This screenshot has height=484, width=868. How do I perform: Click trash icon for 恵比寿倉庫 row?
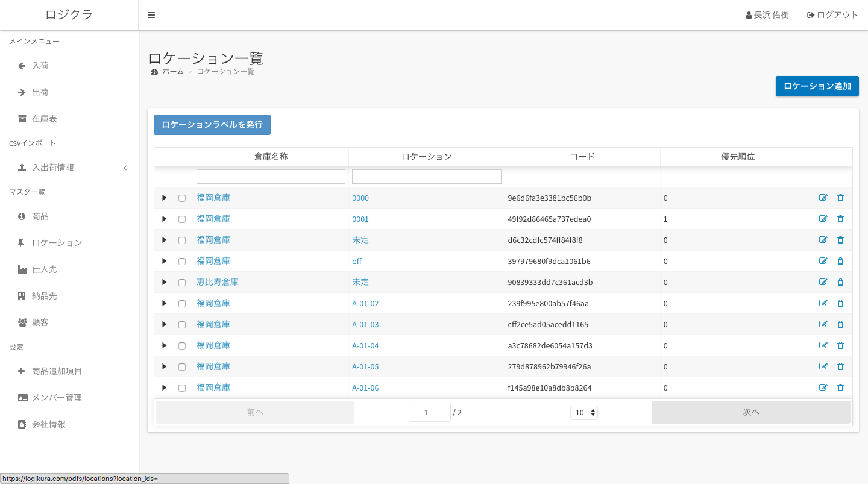point(840,282)
